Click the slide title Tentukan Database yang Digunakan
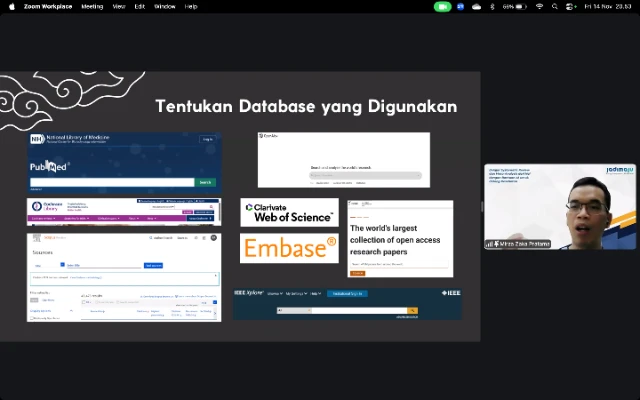640x400 pixels. (306, 107)
